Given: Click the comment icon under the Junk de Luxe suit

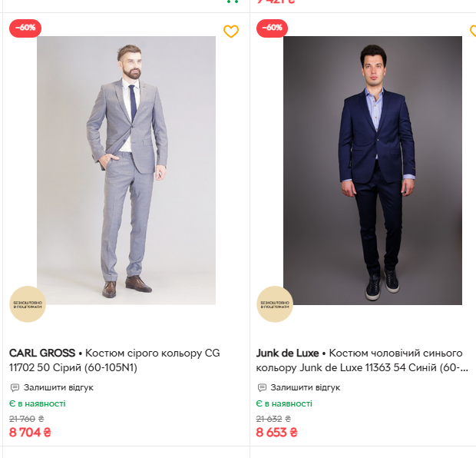Looking at the screenshot, I should click(x=262, y=387).
